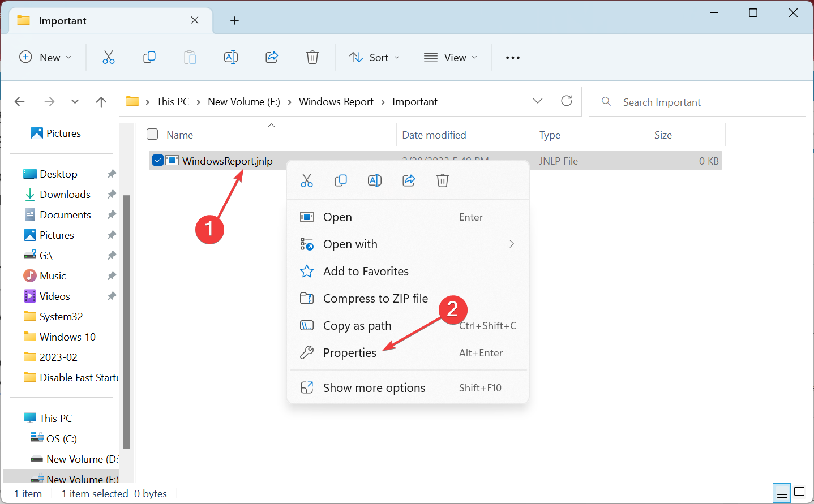
Task: Expand the chevron after This PC in the path
Action: point(199,102)
